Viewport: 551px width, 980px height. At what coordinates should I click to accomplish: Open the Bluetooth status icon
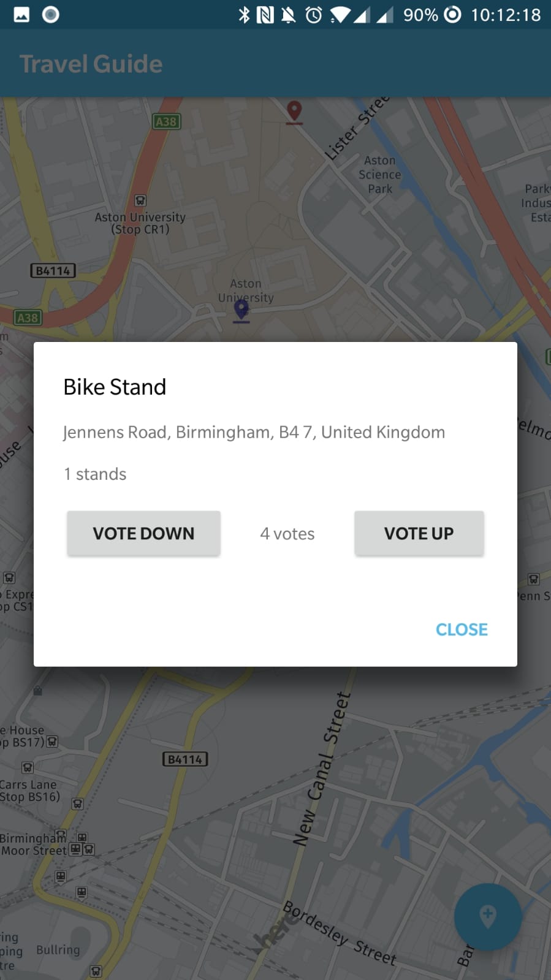pos(244,15)
